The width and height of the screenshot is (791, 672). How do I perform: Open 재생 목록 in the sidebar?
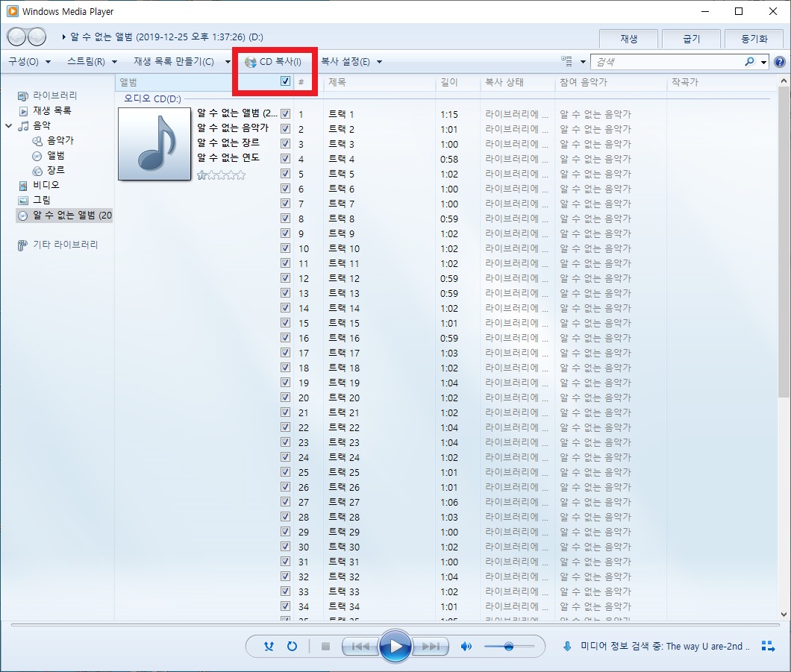pos(52,110)
